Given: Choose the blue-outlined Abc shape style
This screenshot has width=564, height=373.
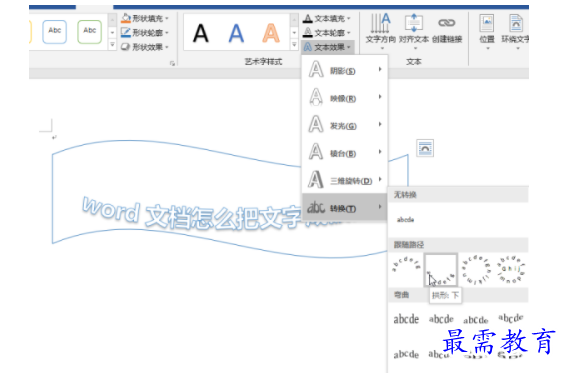Looking at the screenshot, I should 54,32.
